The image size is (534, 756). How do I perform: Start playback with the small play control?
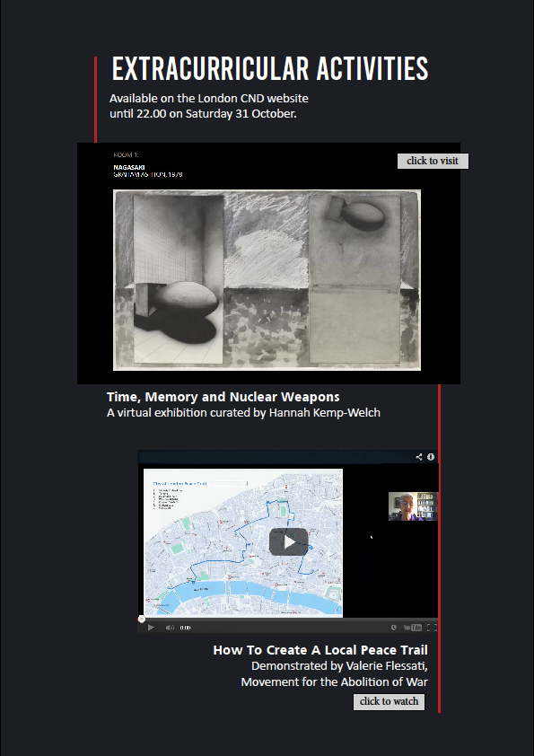tap(151, 628)
